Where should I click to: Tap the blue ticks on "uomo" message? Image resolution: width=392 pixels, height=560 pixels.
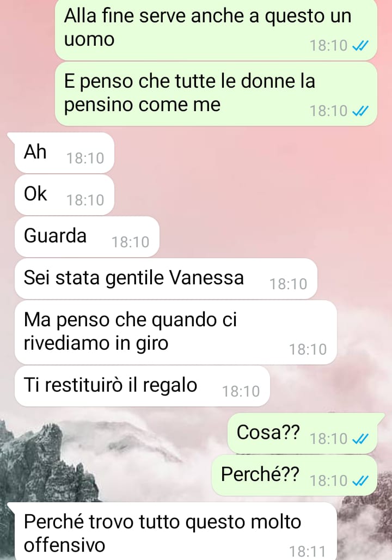click(x=360, y=46)
